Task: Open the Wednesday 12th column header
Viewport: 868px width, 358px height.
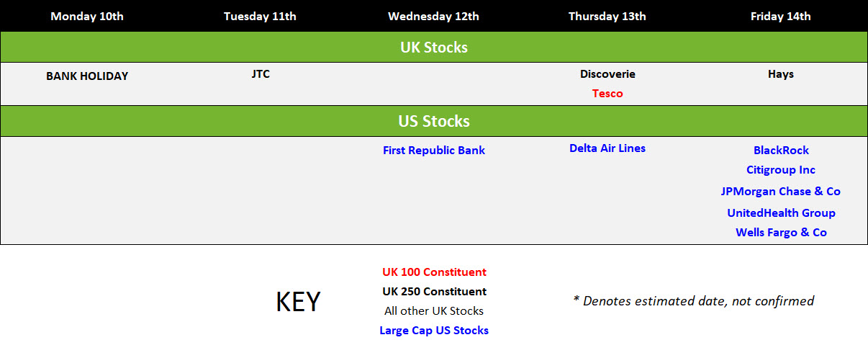Action: [433, 16]
